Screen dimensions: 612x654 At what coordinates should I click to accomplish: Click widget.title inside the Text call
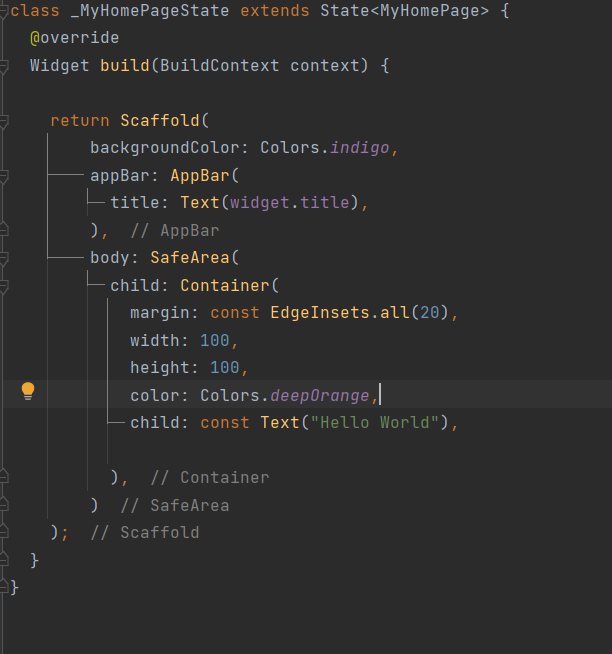(x=290, y=203)
